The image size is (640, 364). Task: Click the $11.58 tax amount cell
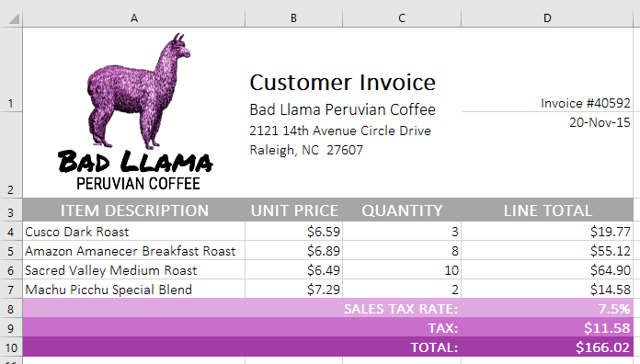pyautogui.click(x=547, y=327)
